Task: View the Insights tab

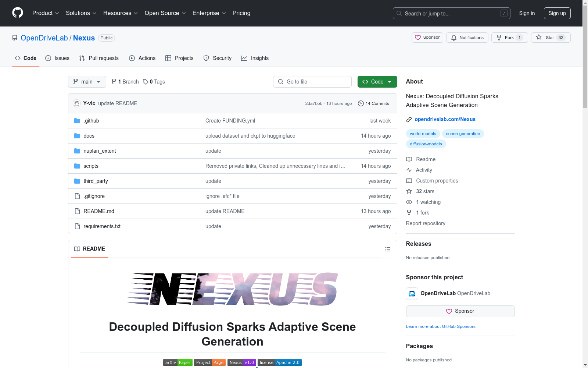Action: [x=255, y=58]
